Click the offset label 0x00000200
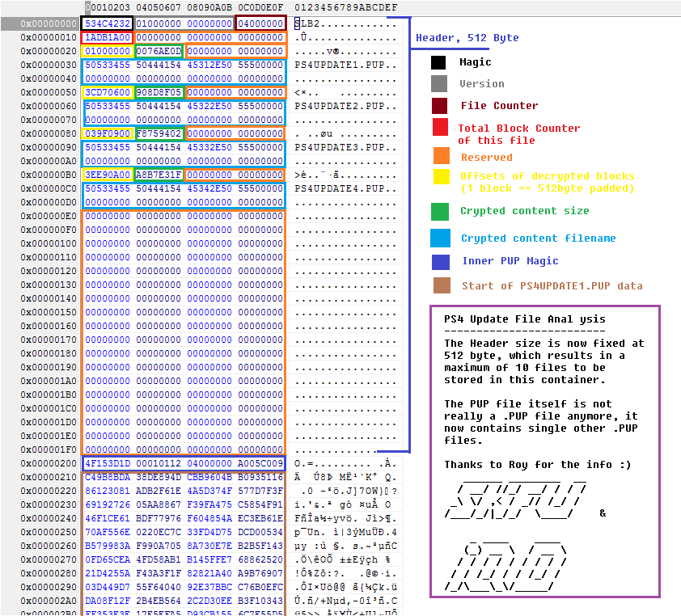Viewport: 681px width, 616px height. (x=48, y=463)
